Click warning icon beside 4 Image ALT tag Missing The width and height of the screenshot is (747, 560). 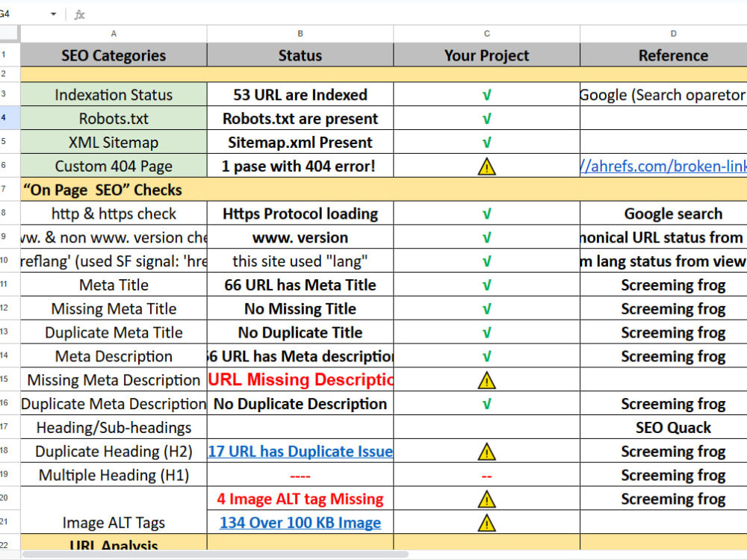486,500
